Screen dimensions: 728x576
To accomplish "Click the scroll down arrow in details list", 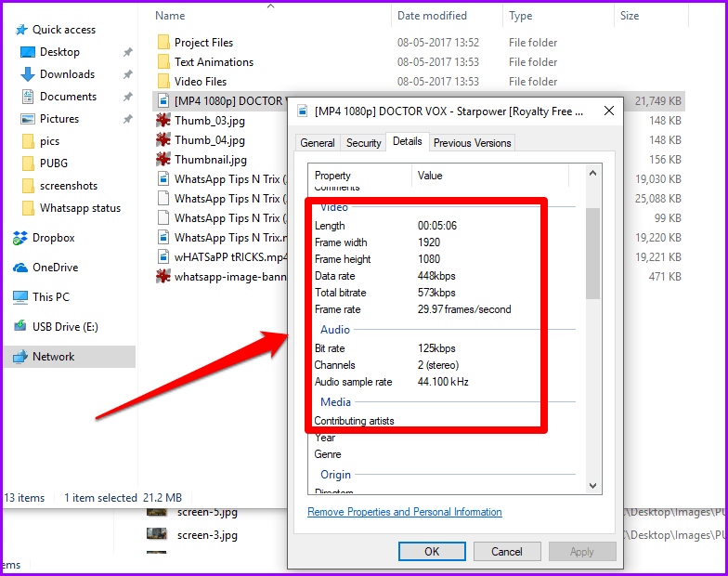I will coord(592,485).
